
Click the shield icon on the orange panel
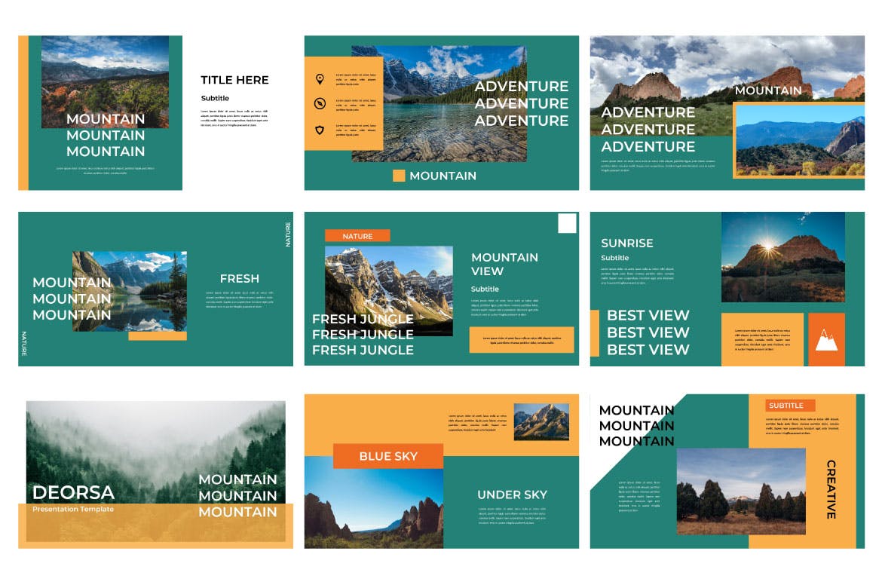(x=320, y=130)
